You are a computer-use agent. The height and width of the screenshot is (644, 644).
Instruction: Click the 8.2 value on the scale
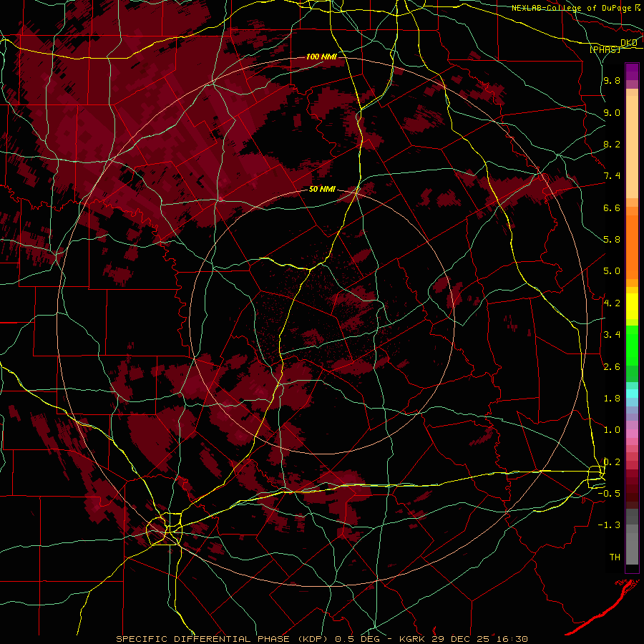612,144
